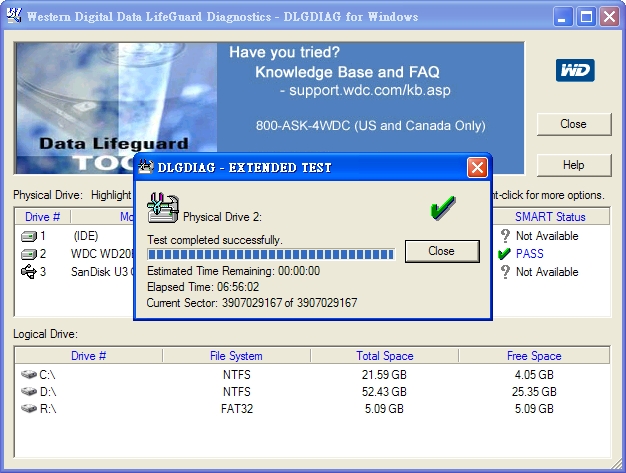Click the NTFS cell for C:\
The image size is (626, 473).
237,375
